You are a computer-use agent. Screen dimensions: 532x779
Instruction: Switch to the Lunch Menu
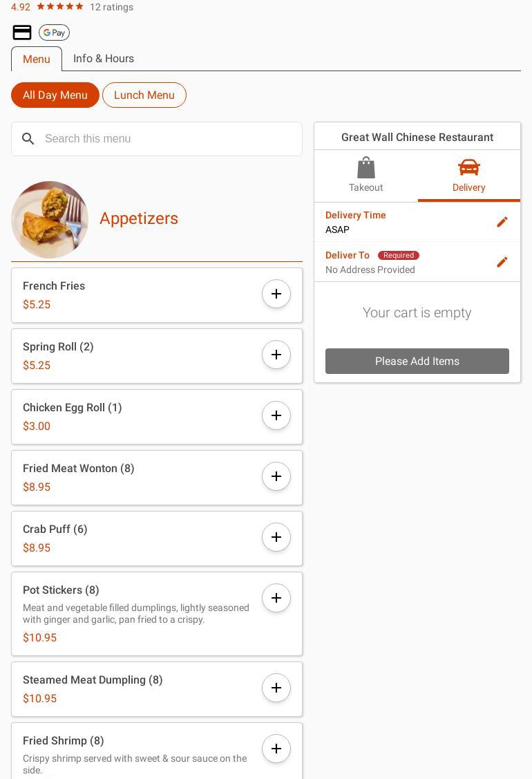click(x=144, y=95)
